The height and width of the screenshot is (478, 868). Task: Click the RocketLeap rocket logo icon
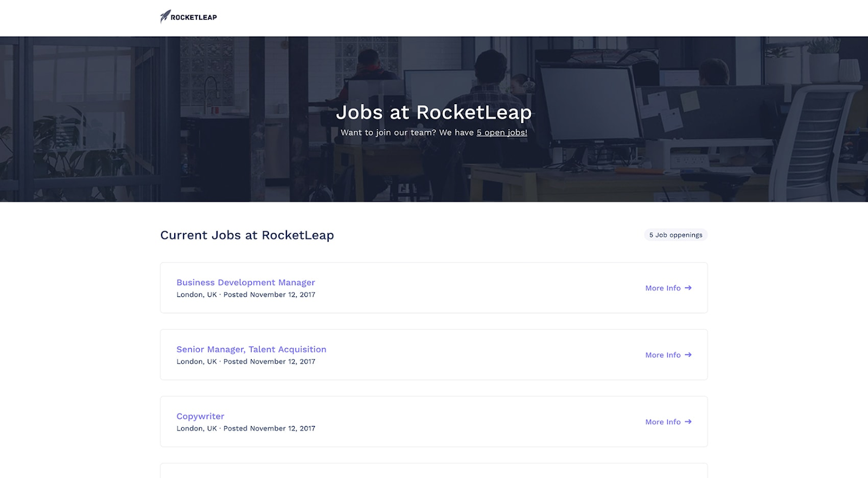[165, 17]
